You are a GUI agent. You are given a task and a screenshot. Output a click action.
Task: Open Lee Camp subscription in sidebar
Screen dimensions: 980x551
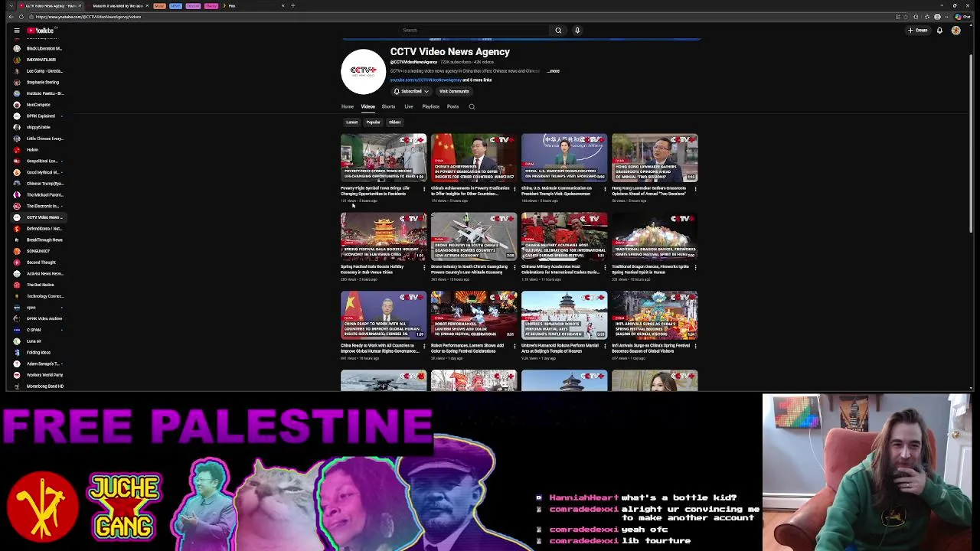click(38, 70)
